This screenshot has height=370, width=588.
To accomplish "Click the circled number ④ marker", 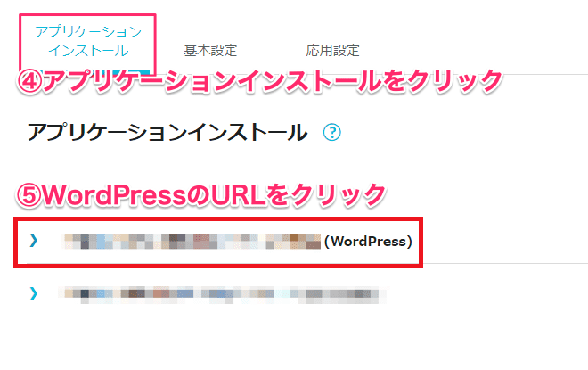I will point(29,82).
